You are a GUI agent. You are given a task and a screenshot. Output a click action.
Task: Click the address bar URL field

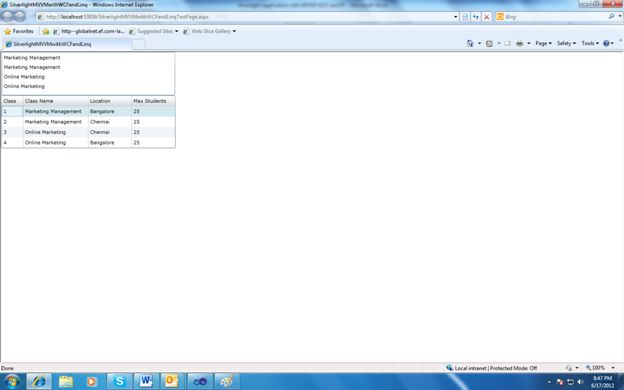click(x=247, y=17)
